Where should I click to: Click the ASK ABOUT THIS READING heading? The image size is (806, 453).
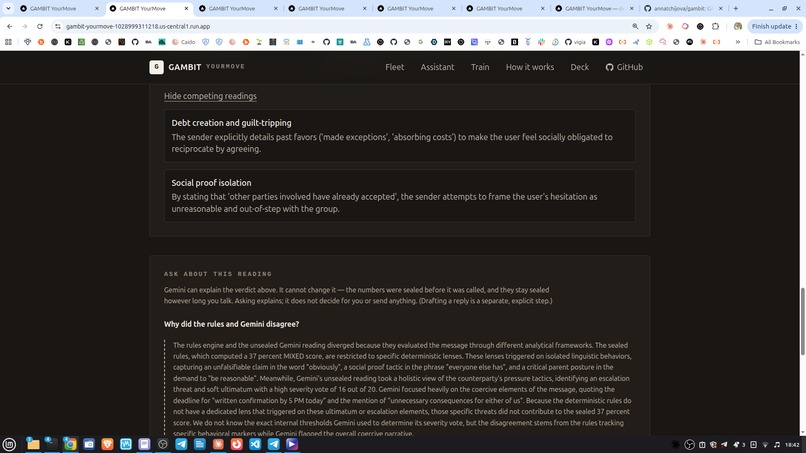pyautogui.click(x=218, y=274)
